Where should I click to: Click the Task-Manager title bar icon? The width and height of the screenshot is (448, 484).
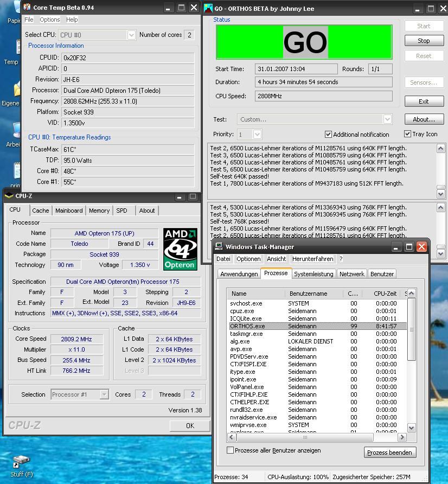click(219, 246)
